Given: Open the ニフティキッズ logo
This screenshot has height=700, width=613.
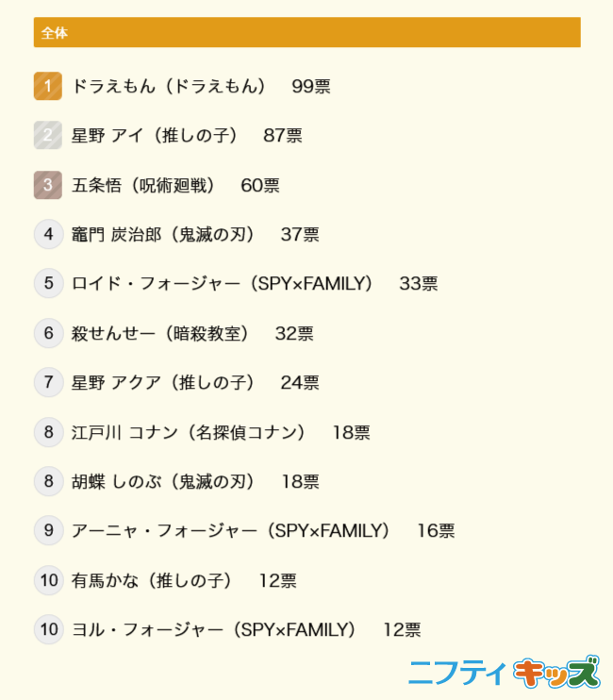Looking at the screenshot, I should (504, 672).
